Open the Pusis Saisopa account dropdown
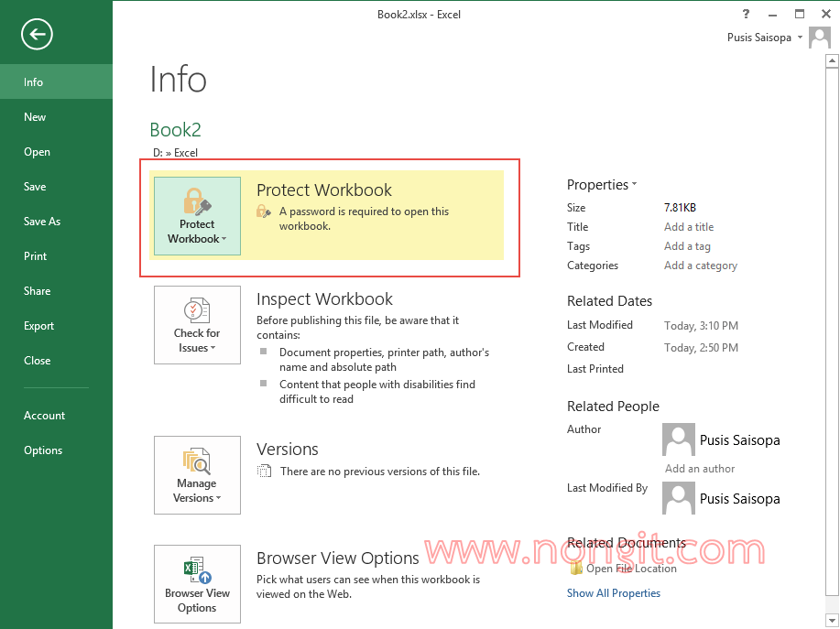The image size is (840, 629). tap(763, 38)
